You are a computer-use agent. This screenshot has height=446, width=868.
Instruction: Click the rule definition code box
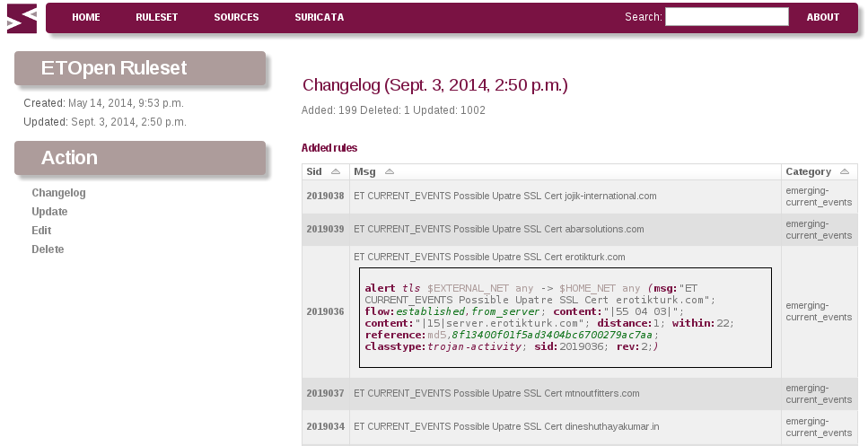(x=566, y=318)
